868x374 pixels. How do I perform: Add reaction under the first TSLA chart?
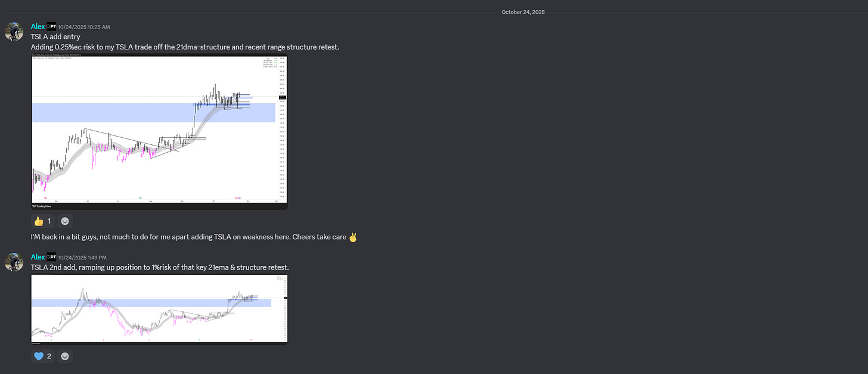click(65, 221)
